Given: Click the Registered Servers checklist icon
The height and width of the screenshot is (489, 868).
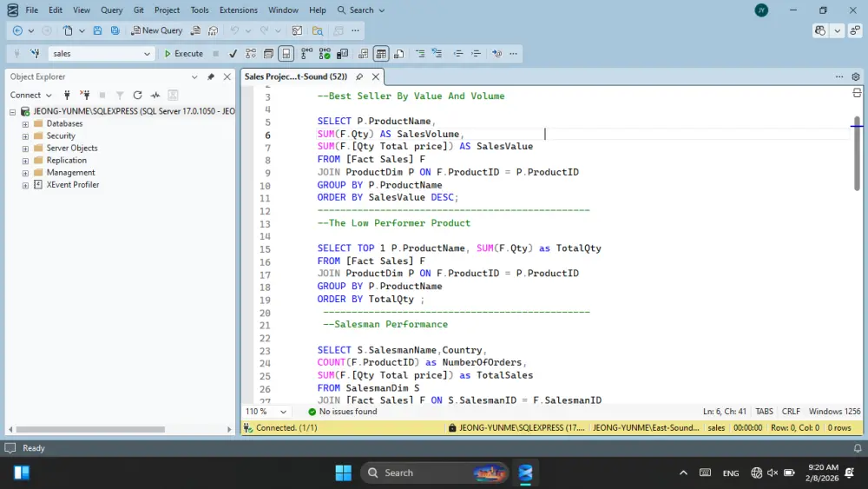Looking at the screenshot, I should pos(297,31).
